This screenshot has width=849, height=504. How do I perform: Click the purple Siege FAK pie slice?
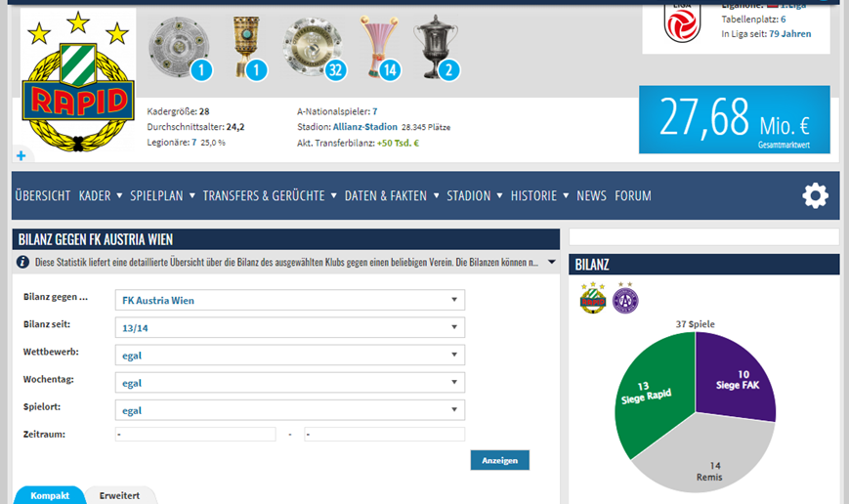tap(735, 379)
